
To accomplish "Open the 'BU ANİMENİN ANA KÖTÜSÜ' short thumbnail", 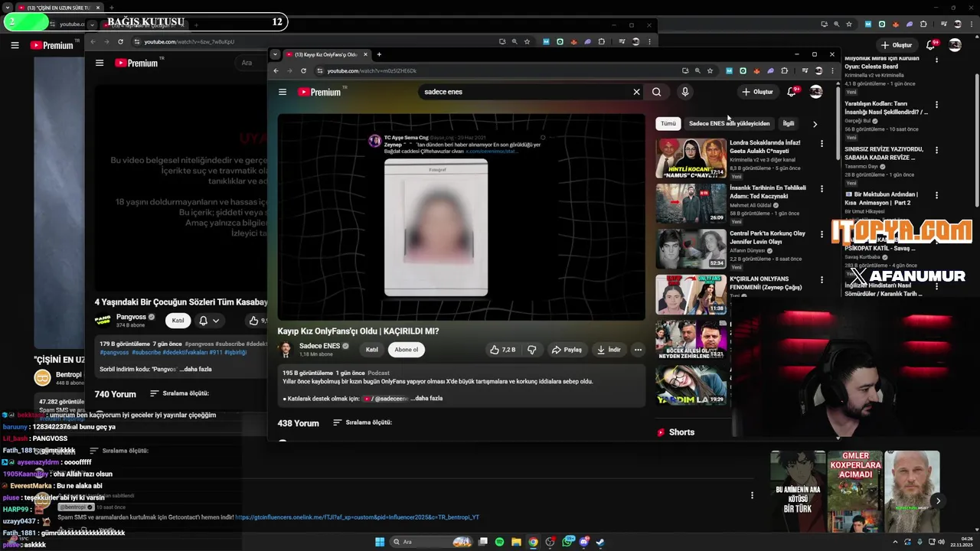I will (x=798, y=491).
